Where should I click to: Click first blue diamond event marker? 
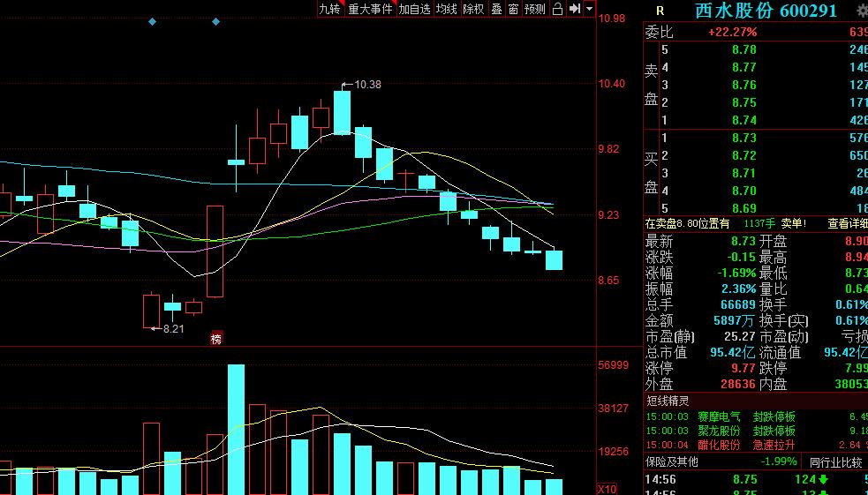click(x=152, y=21)
